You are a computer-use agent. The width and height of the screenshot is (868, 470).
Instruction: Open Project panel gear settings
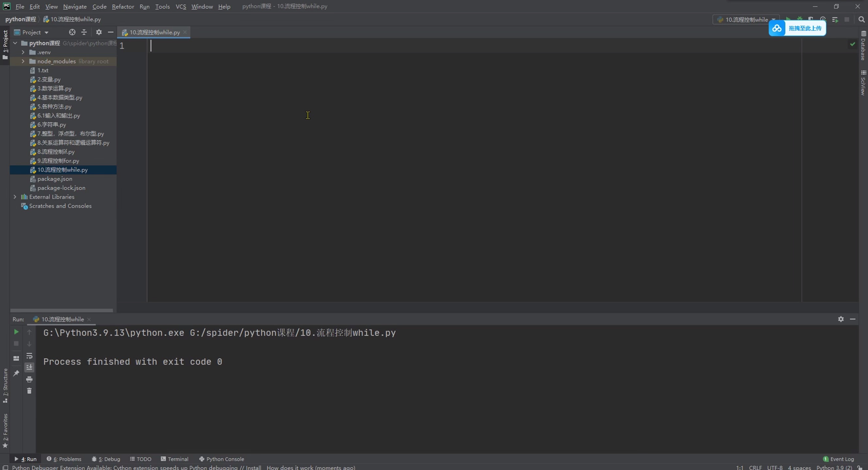(98, 32)
